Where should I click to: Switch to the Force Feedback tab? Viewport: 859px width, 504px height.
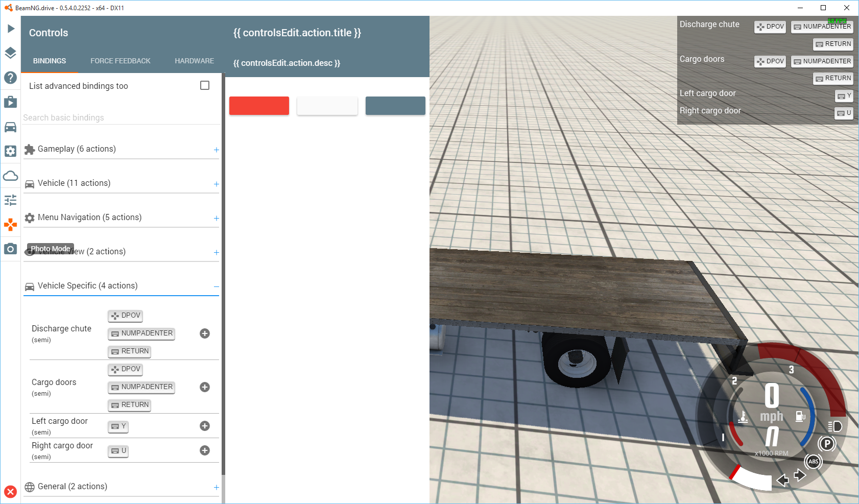coord(121,61)
